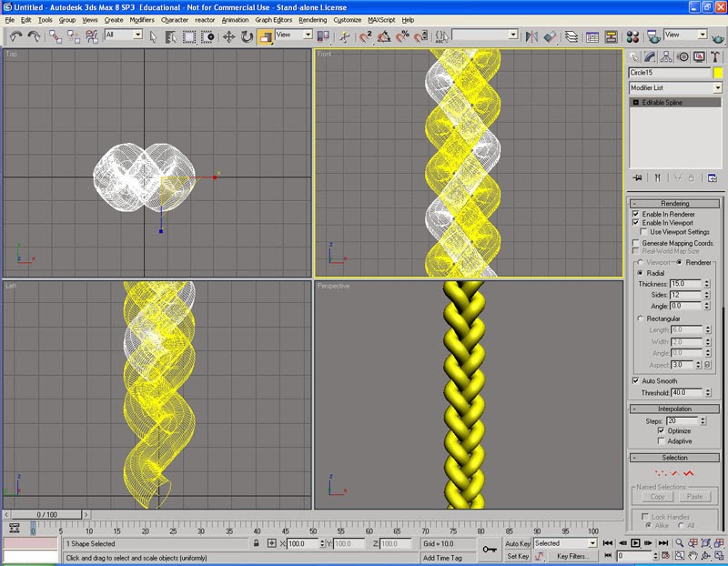The width and height of the screenshot is (728, 566).
Task: Select the Rectangular radio button
Action: click(640, 318)
